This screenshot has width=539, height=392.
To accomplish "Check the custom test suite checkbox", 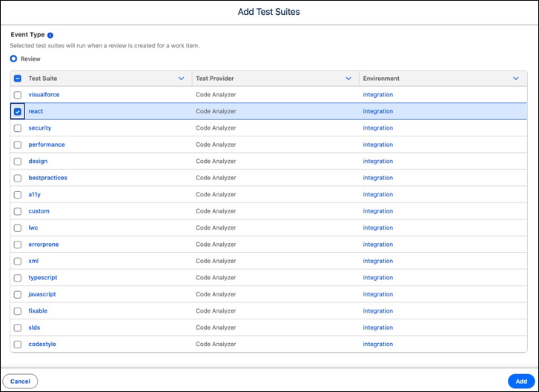I will (x=18, y=211).
